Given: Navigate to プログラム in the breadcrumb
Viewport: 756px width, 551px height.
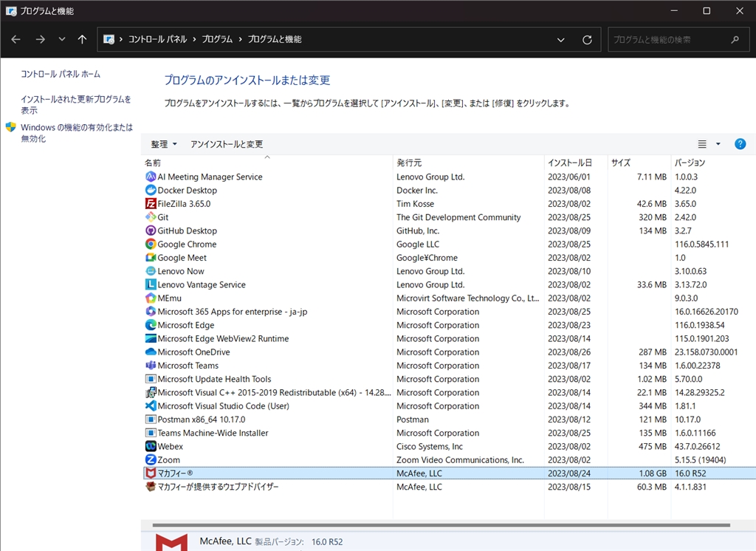Looking at the screenshot, I should [x=217, y=40].
